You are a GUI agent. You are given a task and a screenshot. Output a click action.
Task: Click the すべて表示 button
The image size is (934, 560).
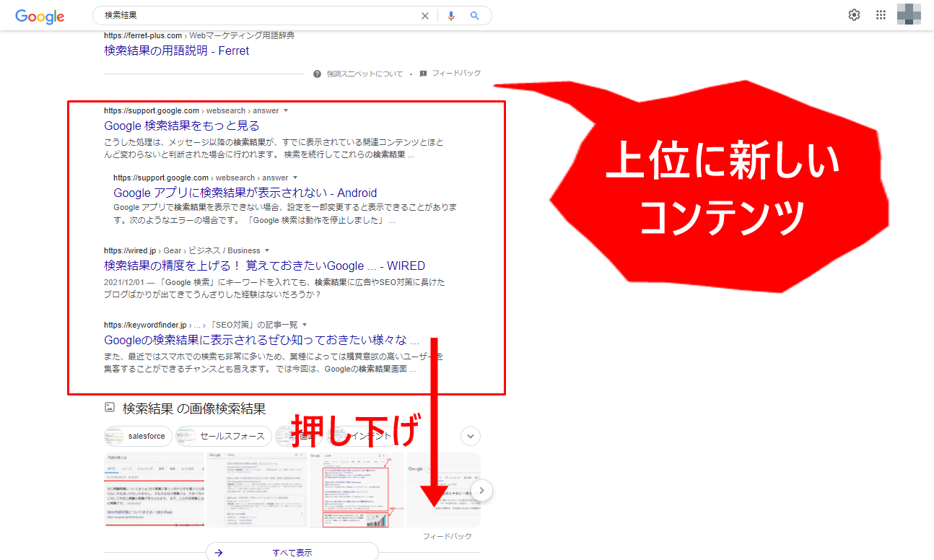tap(292, 552)
